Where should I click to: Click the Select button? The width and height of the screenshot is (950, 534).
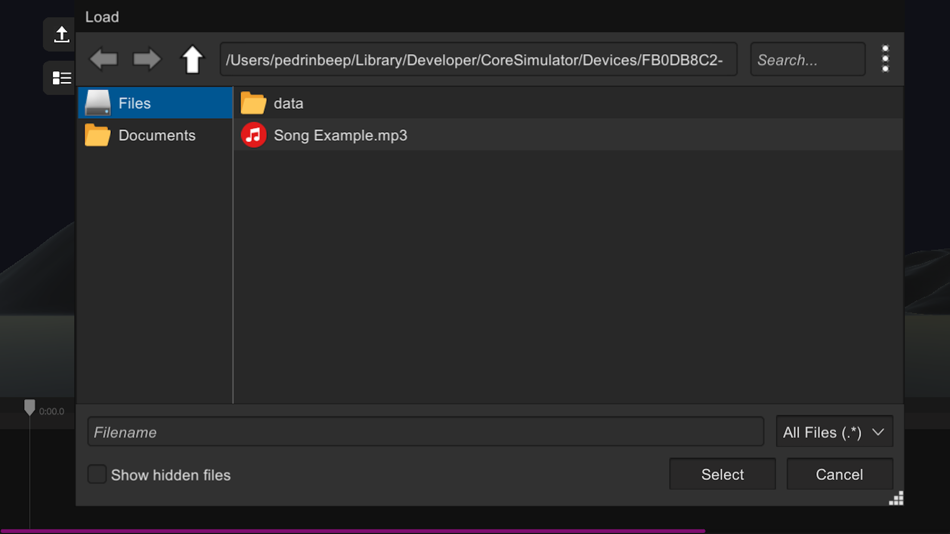pos(722,474)
